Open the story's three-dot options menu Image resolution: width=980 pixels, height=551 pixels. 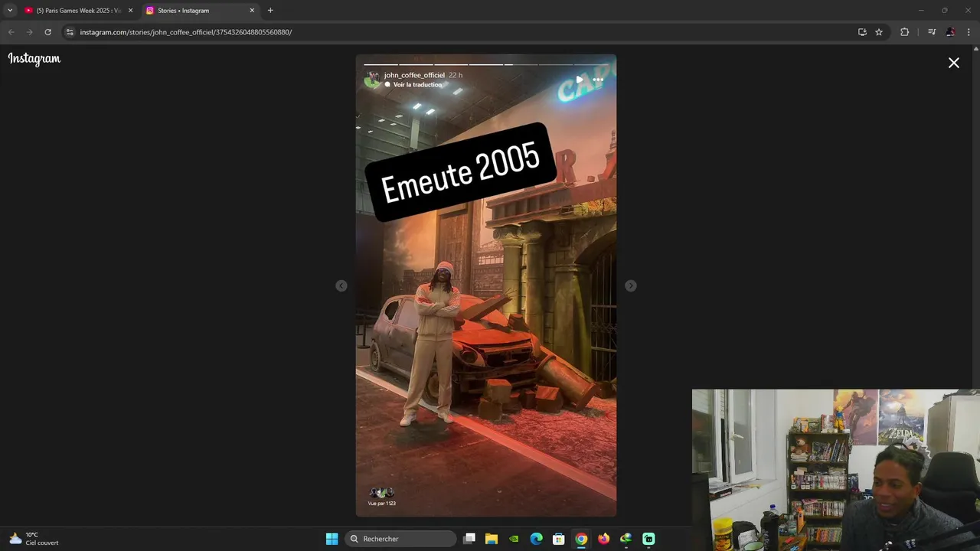pyautogui.click(x=598, y=80)
